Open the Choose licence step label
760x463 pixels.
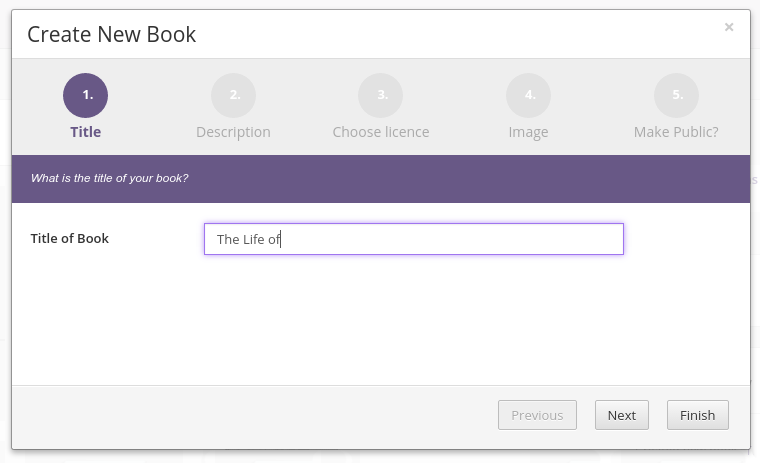[380, 132]
